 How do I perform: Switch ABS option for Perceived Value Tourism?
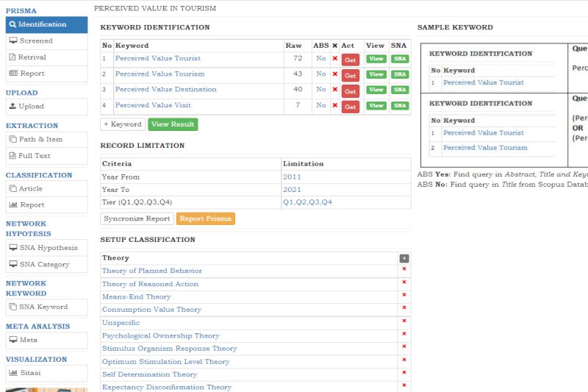point(321,74)
